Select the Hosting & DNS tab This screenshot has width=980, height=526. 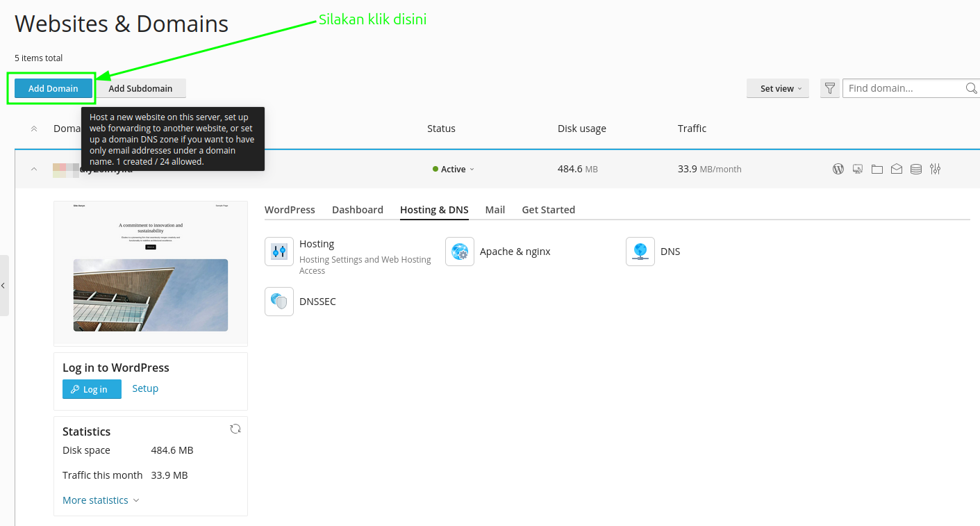pyautogui.click(x=434, y=210)
